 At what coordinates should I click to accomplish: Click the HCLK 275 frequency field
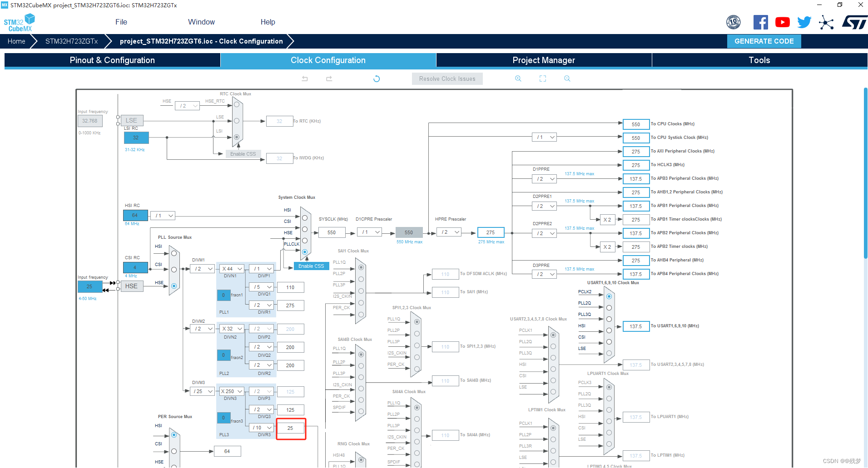coord(491,232)
